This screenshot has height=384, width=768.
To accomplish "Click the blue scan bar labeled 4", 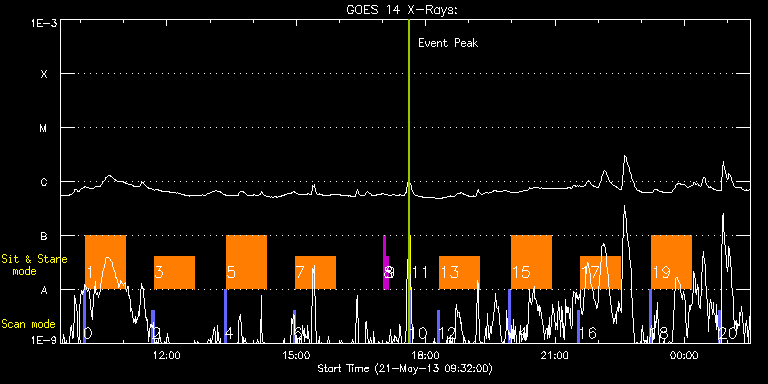I will tap(225, 316).
